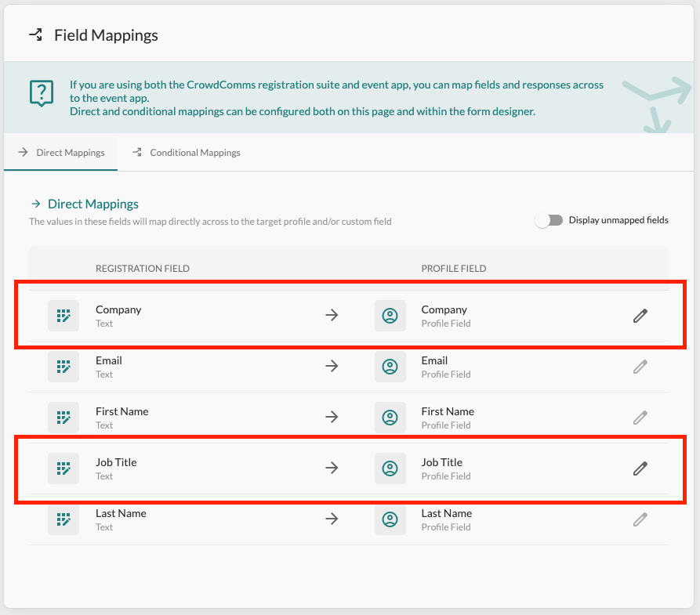Click the Company profile field label
The image size is (700, 615).
(444, 309)
